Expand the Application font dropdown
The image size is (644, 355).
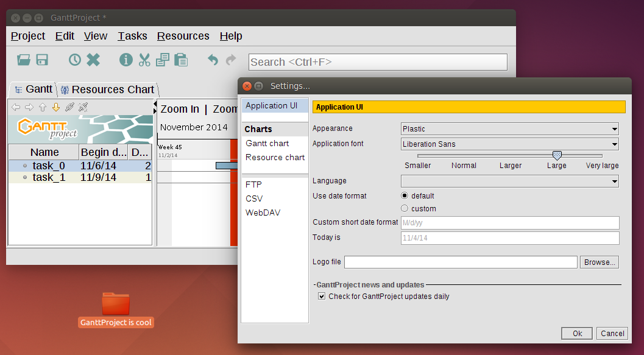click(x=510, y=144)
